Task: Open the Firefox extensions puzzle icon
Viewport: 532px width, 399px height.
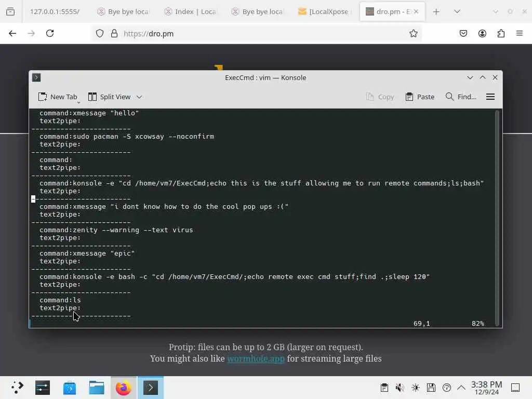Action: (x=501, y=33)
